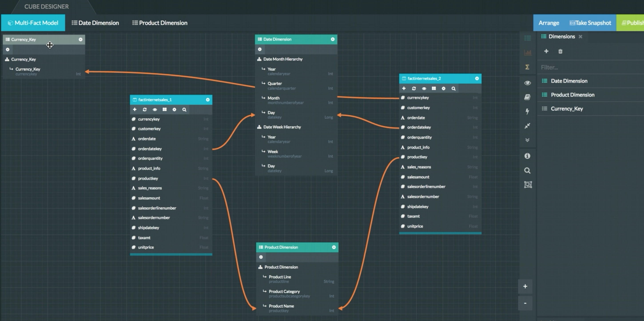Click table grid icon in factinternetsales_1 toolbar

165,110
